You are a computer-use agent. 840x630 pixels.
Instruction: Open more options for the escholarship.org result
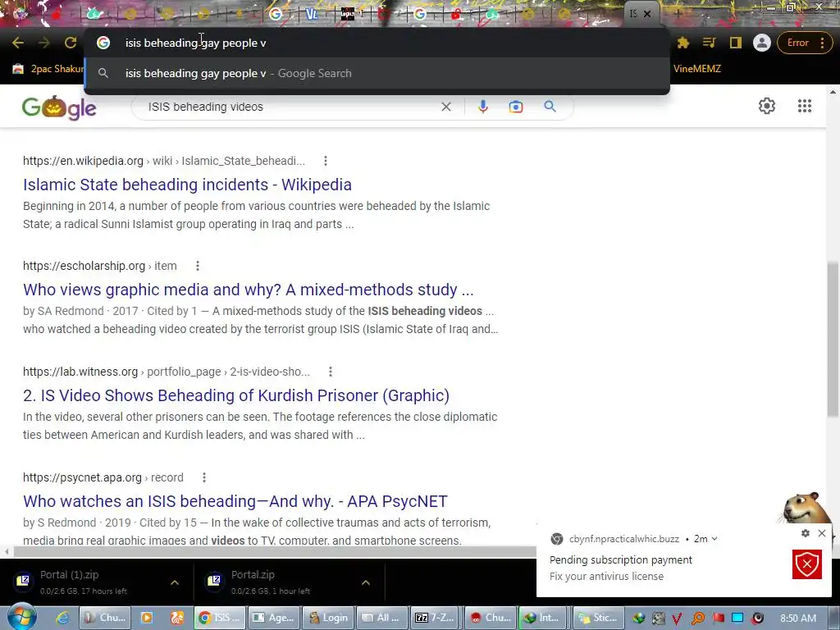point(197,266)
